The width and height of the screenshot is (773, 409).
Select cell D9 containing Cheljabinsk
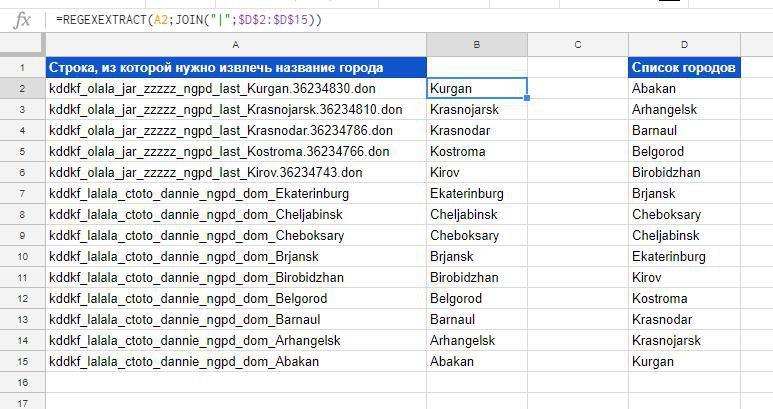click(x=684, y=236)
